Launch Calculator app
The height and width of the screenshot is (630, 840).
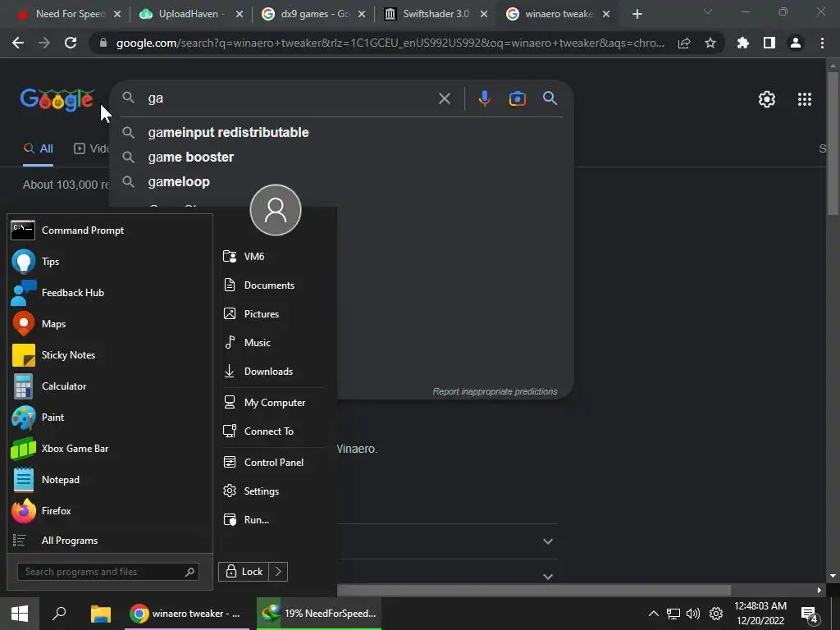pyautogui.click(x=110, y=386)
